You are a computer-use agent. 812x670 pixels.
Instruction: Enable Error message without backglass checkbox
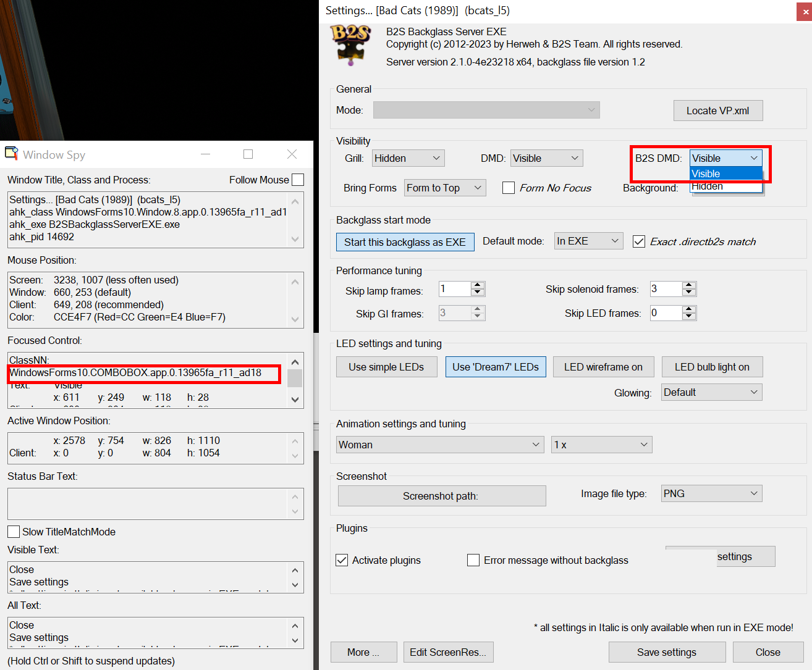coord(473,560)
